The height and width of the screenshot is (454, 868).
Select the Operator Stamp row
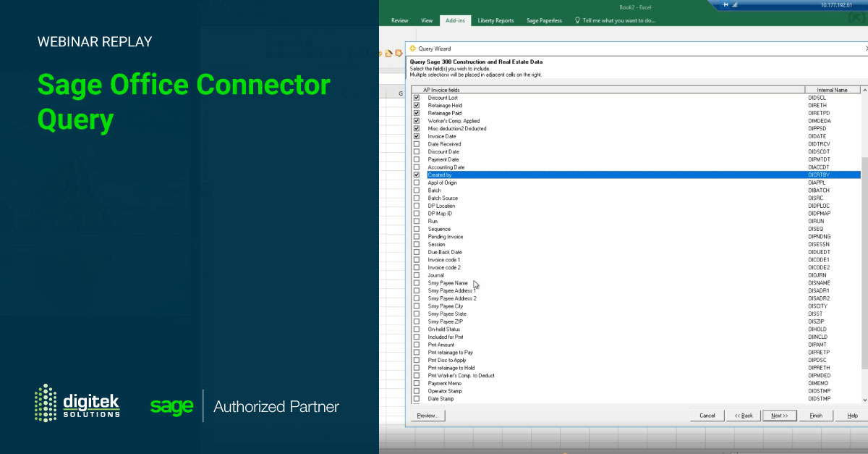637,391
